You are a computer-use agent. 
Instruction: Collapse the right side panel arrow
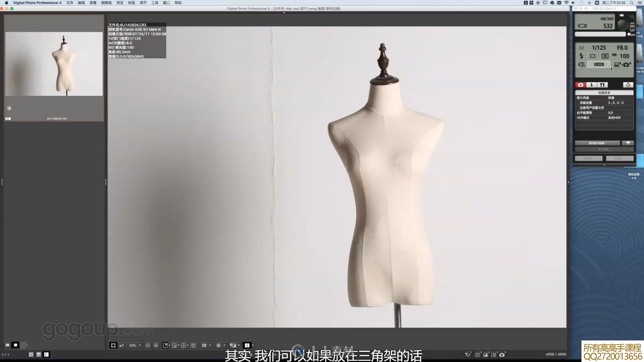coord(568,182)
